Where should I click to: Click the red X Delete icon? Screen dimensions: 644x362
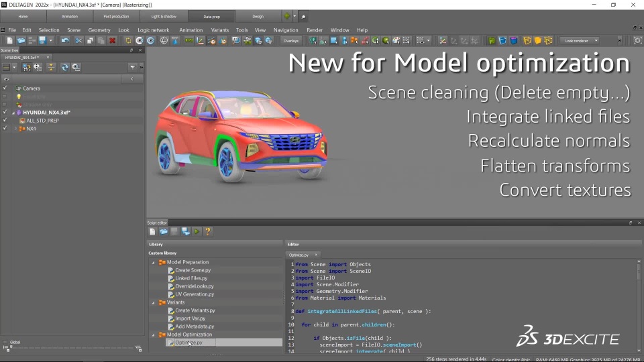112,41
